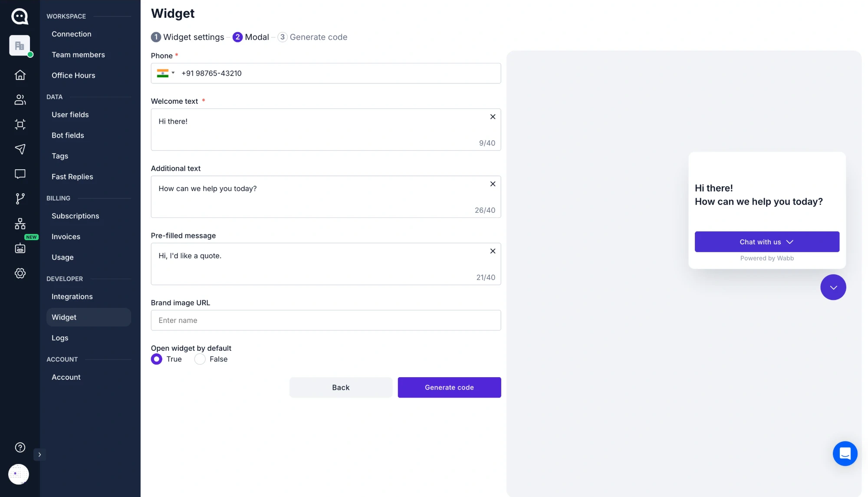Clear the Additional text field with X
Viewport: 868px width, 497px height.
(493, 184)
